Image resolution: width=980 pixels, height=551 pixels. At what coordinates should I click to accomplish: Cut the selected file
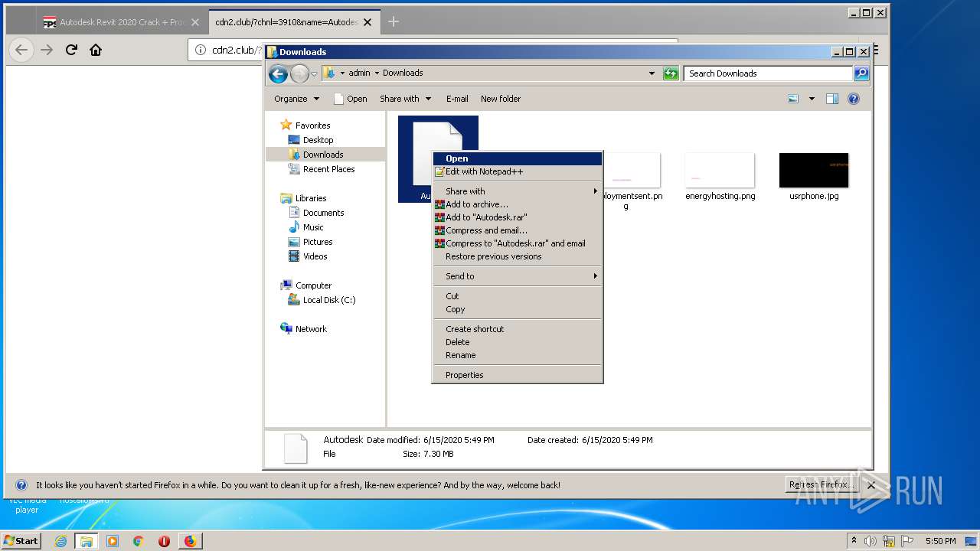pyautogui.click(x=518, y=296)
